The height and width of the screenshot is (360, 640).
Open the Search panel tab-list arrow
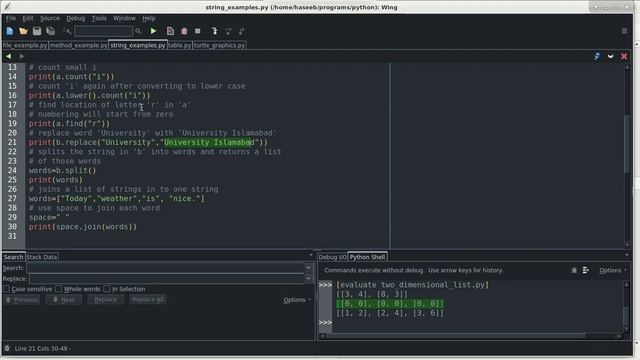311,255
